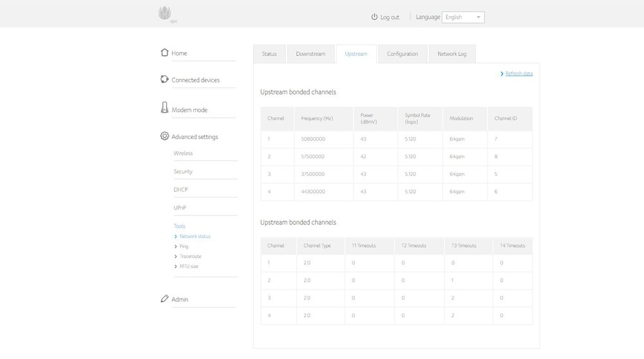Viewport: 644px width, 359px height.
Task: Click T3 Timeouts value 1
Action: point(452,281)
